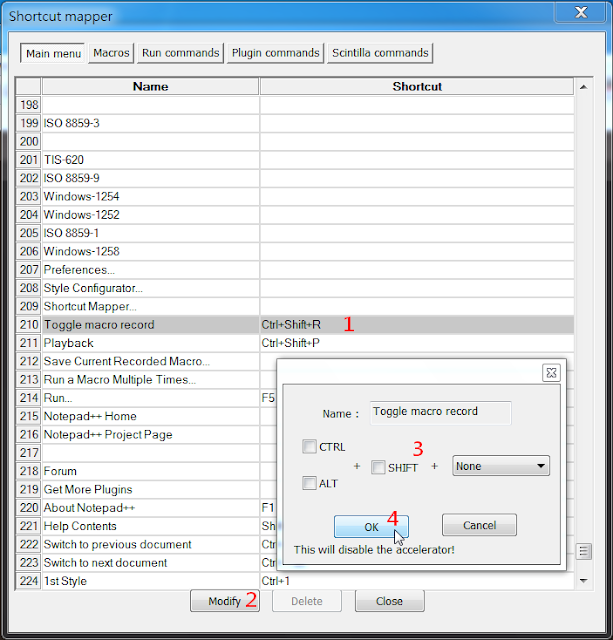Click the Delete button

tap(306, 601)
